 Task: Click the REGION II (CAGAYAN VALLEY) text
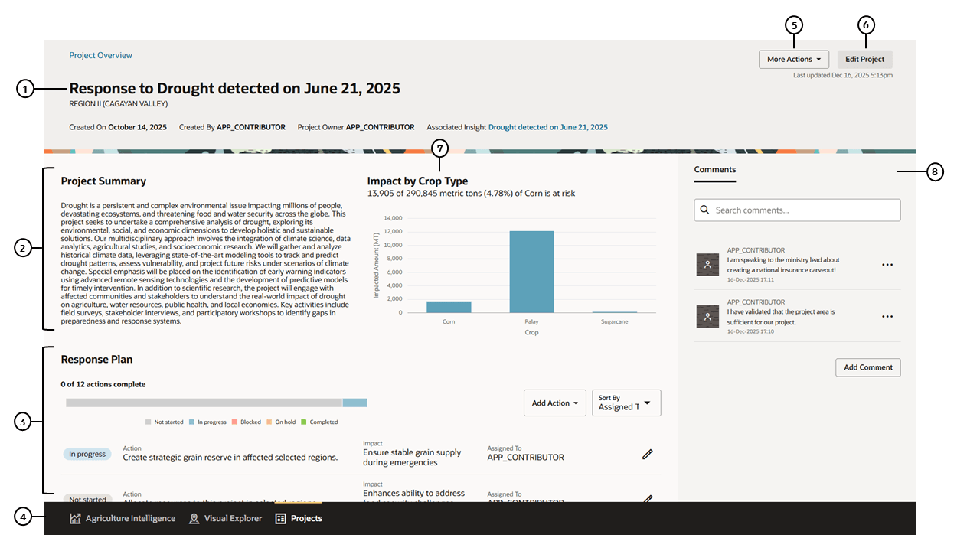tap(118, 104)
